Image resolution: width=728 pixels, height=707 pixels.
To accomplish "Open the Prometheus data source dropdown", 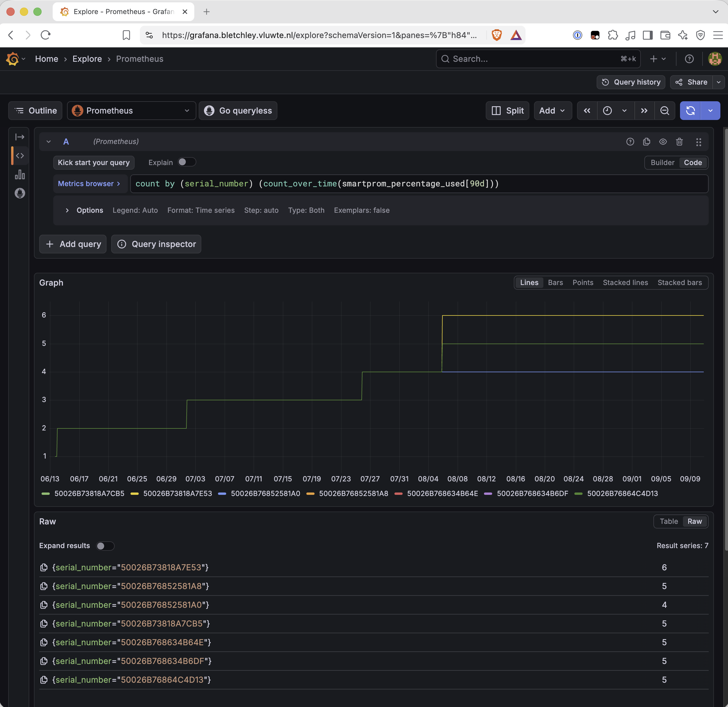I will (x=131, y=111).
